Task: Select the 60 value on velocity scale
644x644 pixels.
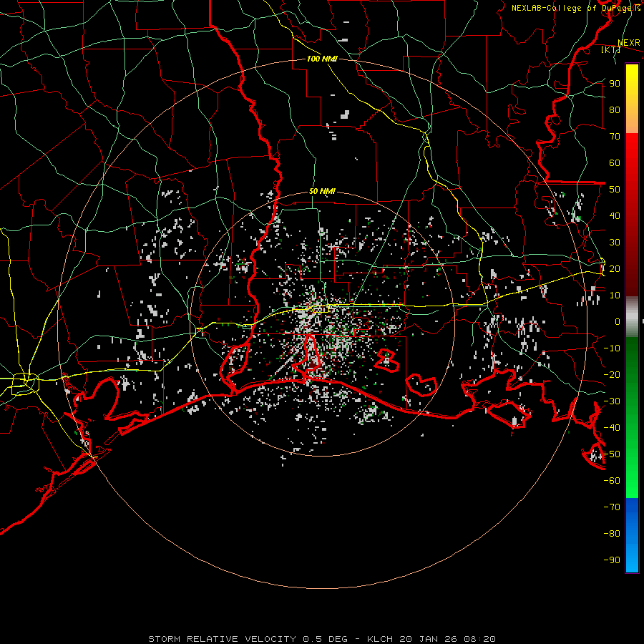Action: pos(615,163)
